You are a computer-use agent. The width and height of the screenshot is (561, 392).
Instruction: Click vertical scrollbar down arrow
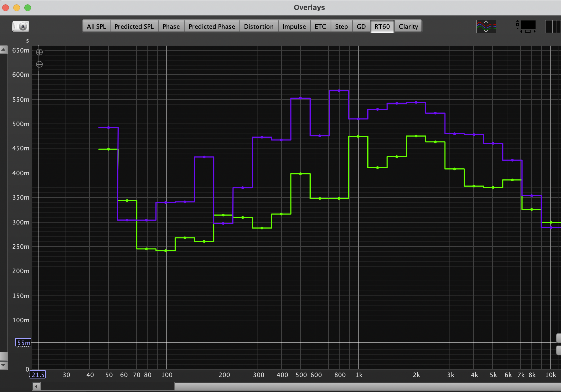tap(3, 365)
